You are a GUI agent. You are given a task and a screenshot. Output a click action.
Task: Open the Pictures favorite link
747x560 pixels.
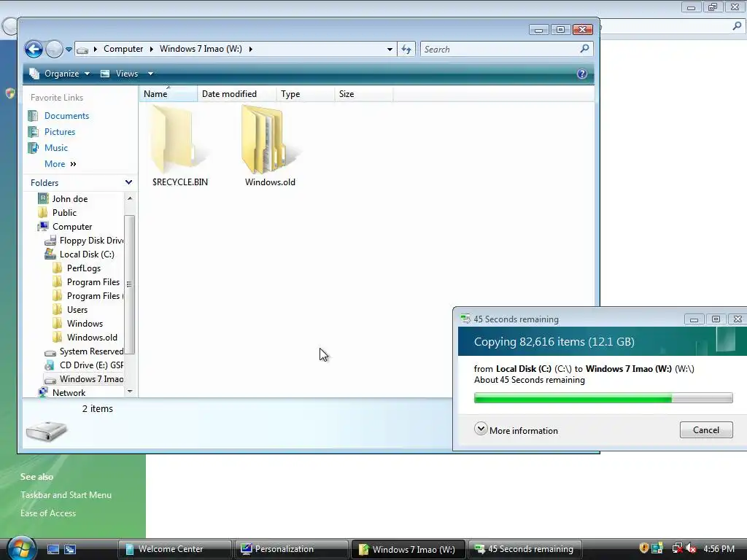[60, 132]
